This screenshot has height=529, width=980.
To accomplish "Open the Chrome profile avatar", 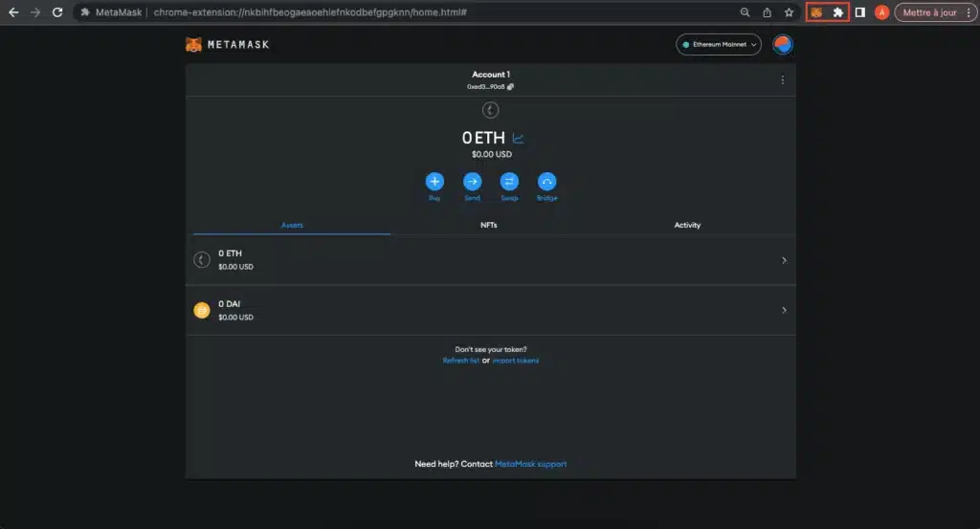I will pyautogui.click(x=881, y=11).
